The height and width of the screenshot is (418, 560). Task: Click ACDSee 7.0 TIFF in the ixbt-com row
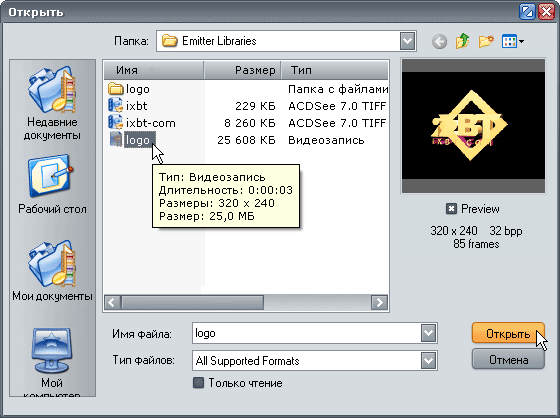[x=337, y=123]
